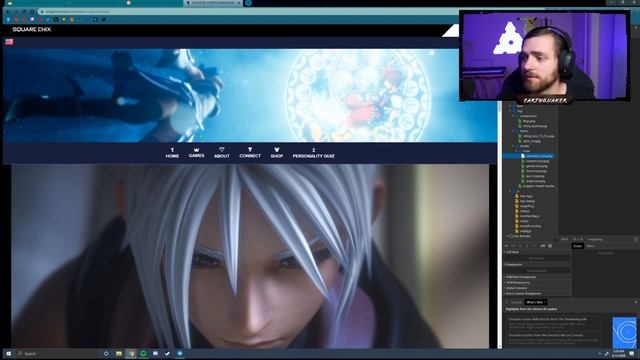640x360 pixels.
Task: Click the Cortana circle in the taskbar
Action: pyautogui.click(x=106, y=353)
